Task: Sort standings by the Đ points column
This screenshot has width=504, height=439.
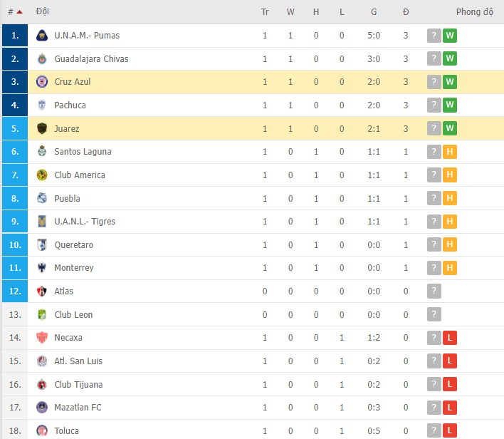Action: [x=406, y=12]
